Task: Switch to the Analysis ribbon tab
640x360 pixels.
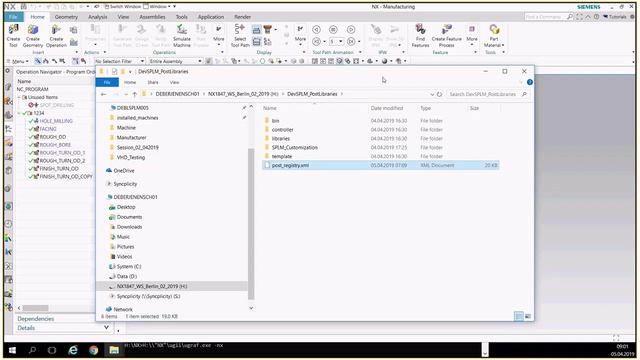Action: click(x=98, y=17)
